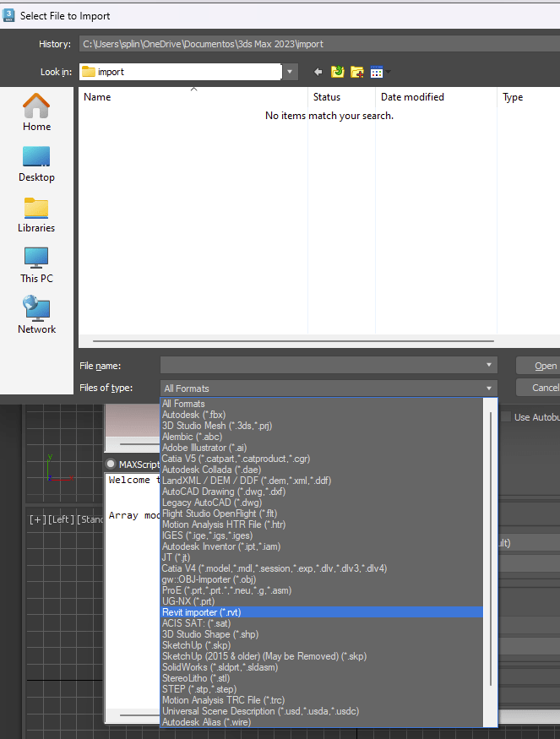Choose AutoCAD Drawing (*.dwg,*.dxf)

[x=323, y=492]
